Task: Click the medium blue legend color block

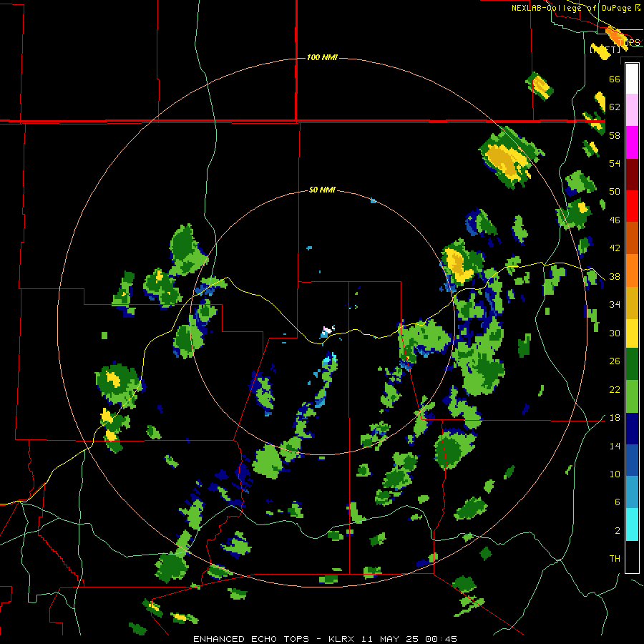Action: [x=632, y=460]
